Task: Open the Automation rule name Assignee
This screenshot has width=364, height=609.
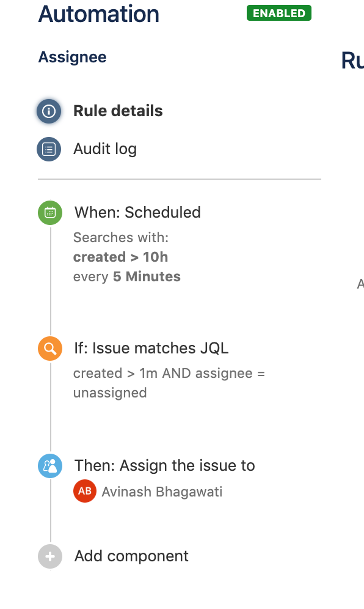Action: pos(72,57)
